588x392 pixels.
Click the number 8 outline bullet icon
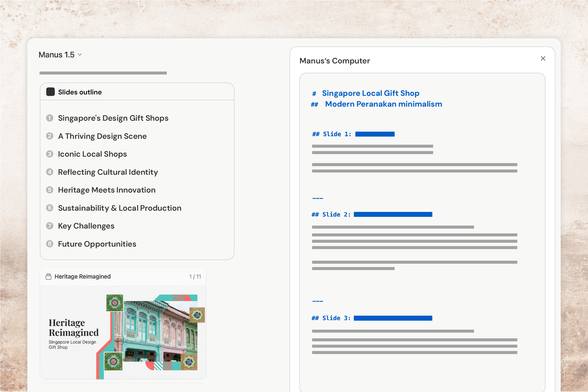point(50,244)
